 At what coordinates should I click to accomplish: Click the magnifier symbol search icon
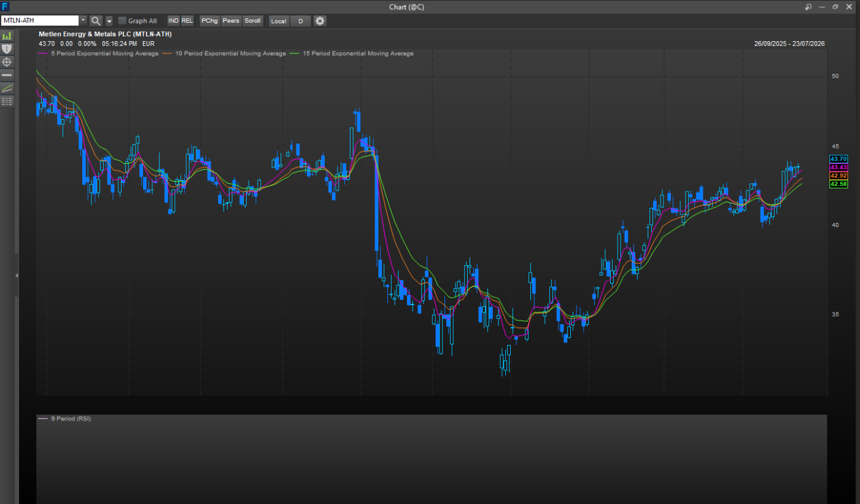coord(96,21)
